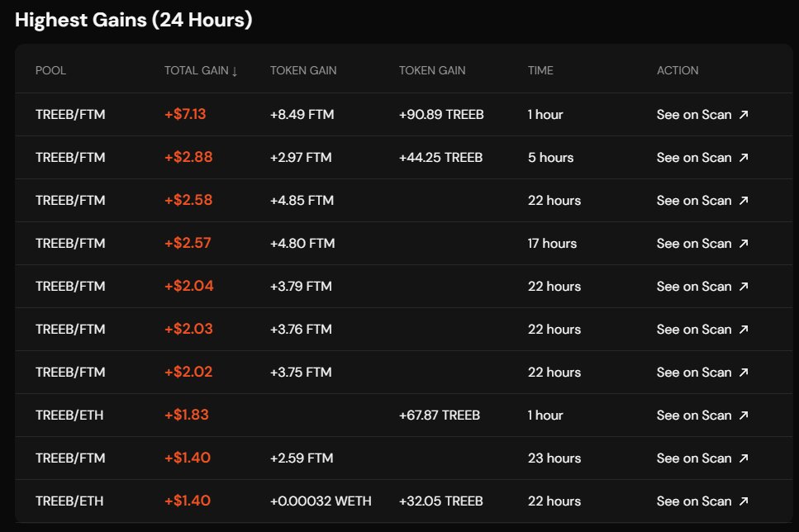The width and height of the screenshot is (799, 532).
Task: Click the +67.87 TREEB token gain
Action: (x=440, y=416)
